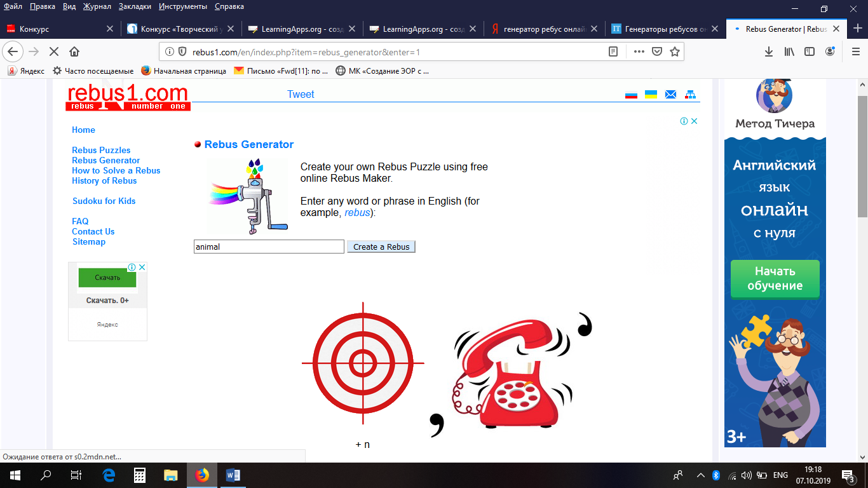Image resolution: width=868 pixels, height=488 pixels.
Task: Expand page actions three-dots menu
Action: 639,51
